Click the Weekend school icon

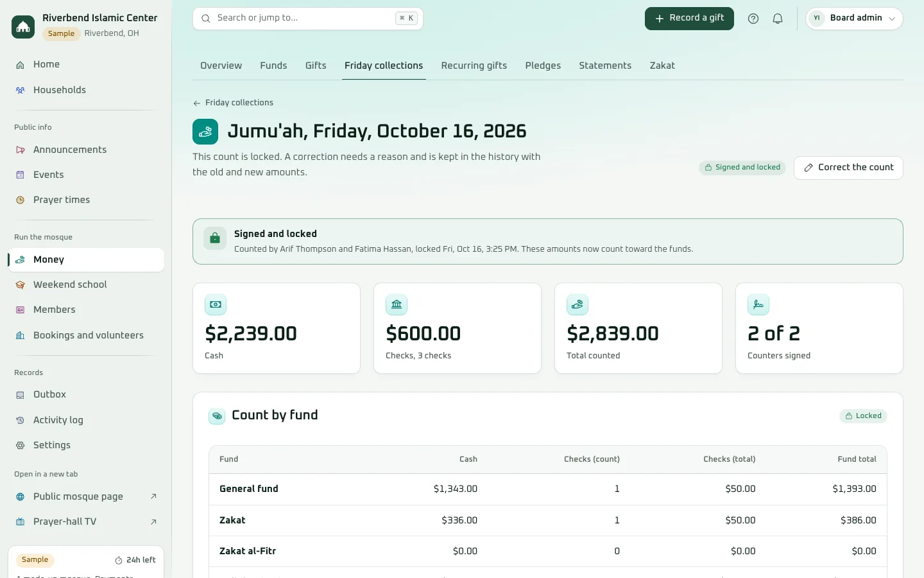(21, 285)
